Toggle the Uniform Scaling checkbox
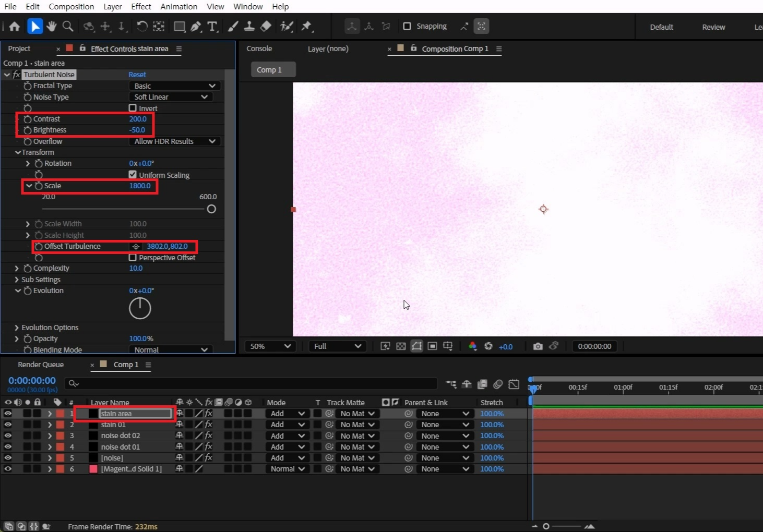This screenshot has width=763, height=532. tap(133, 175)
